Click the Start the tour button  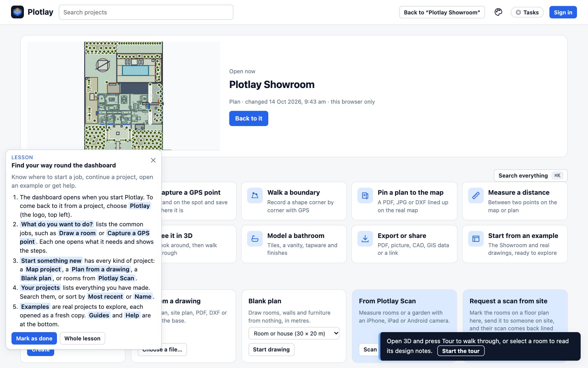461,351
